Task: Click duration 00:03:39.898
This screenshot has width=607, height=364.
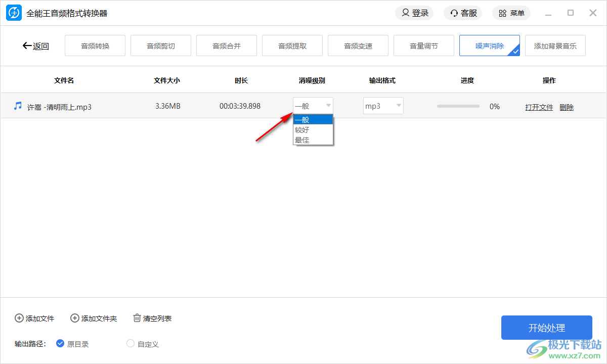Action: (x=240, y=106)
